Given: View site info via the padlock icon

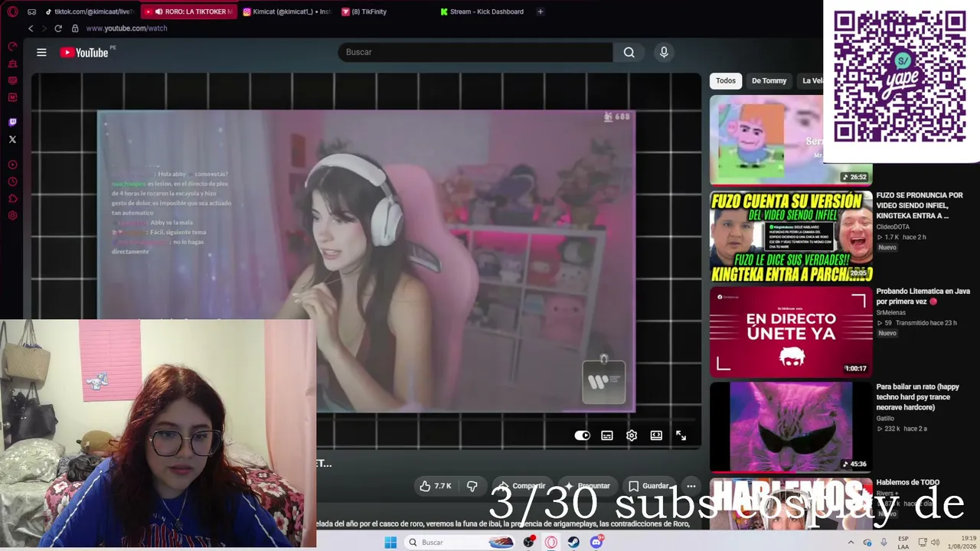Looking at the screenshot, I should (x=75, y=28).
